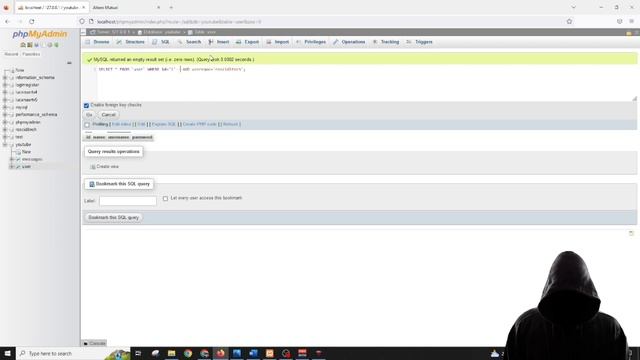Click the Explain SQL link
The height and width of the screenshot is (360, 640).
[x=164, y=124]
